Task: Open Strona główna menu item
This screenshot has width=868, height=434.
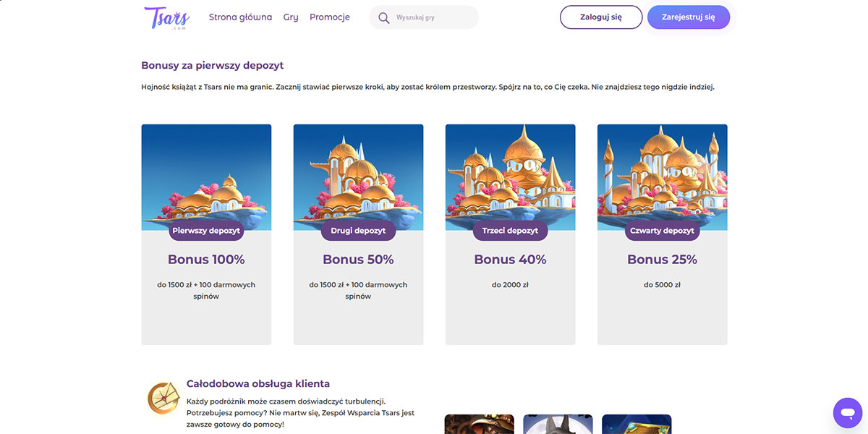Action: coord(240,17)
